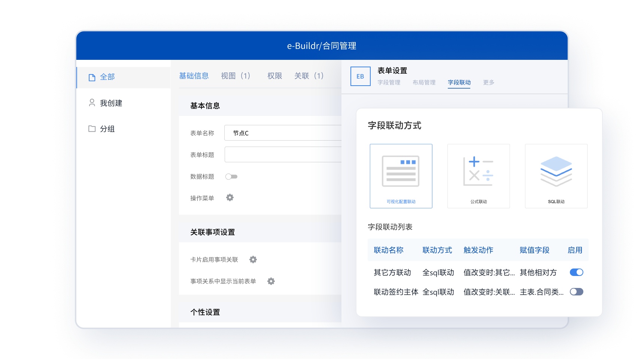644x359 pixels.
Task: Click the empty 表单标题 input field
Action: [283, 154]
